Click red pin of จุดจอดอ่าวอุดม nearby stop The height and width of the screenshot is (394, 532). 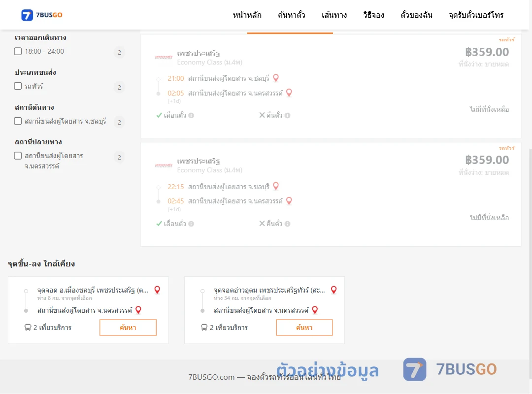334,290
